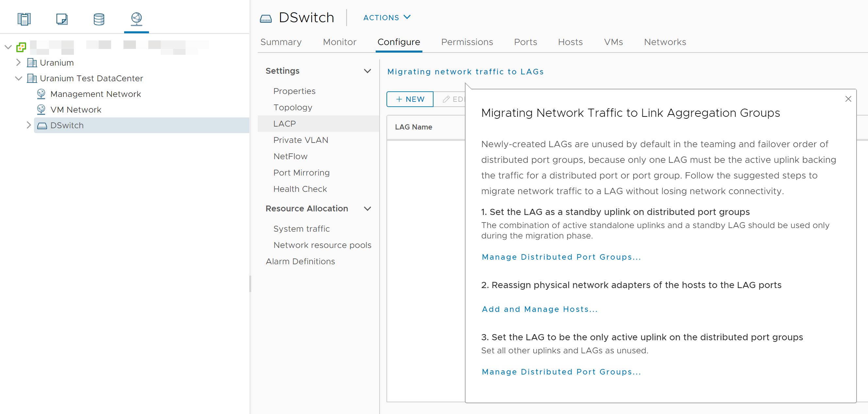Expand the Uranium datacenter node
868x414 pixels.
pos(19,63)
